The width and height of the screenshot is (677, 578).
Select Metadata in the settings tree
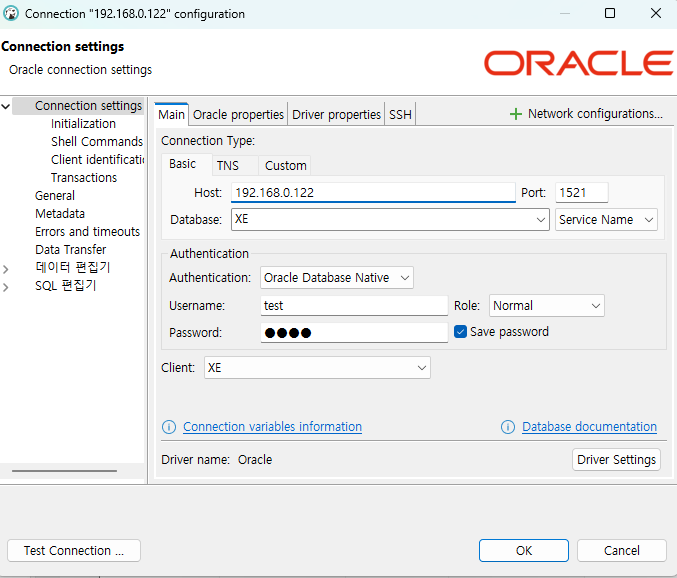(60, 214)
